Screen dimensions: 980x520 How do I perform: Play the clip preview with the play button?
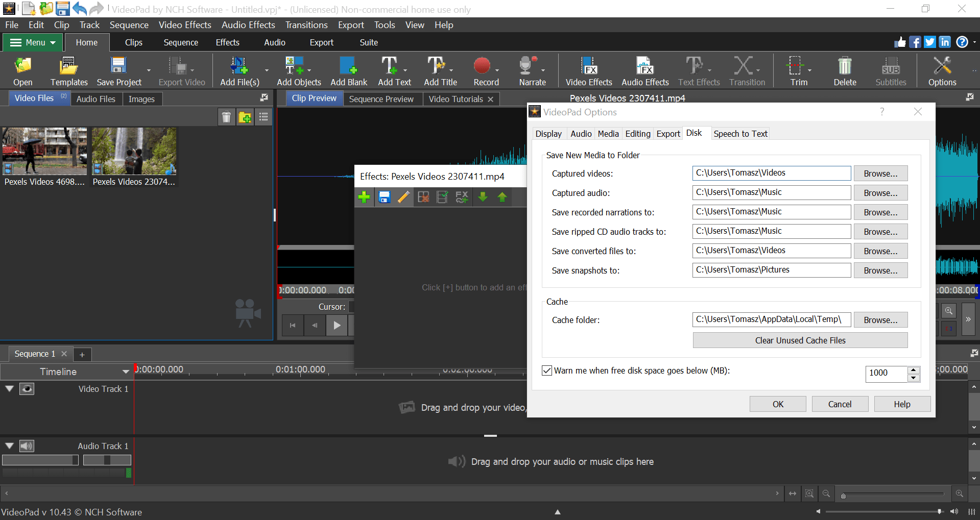(337, 325)
